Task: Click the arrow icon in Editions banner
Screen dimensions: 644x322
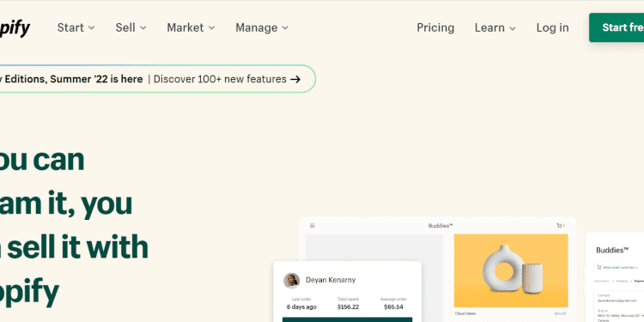Action: coord(295,79)
